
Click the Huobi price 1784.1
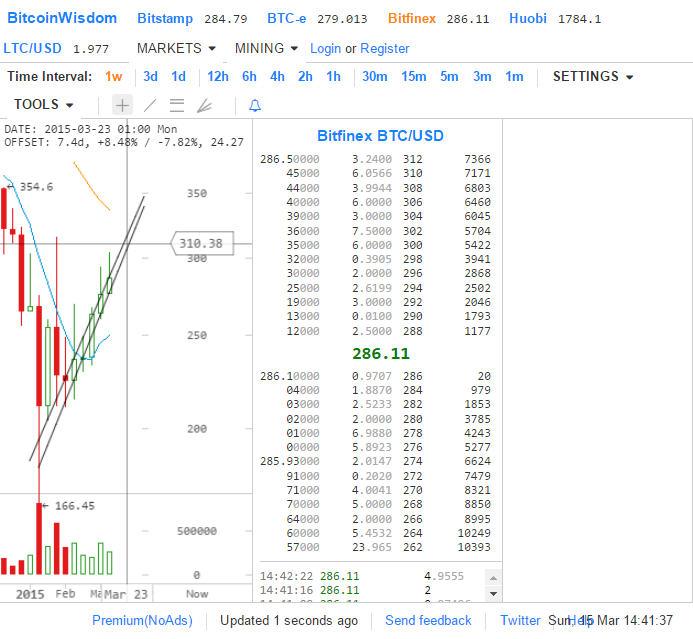coord(579,19)
